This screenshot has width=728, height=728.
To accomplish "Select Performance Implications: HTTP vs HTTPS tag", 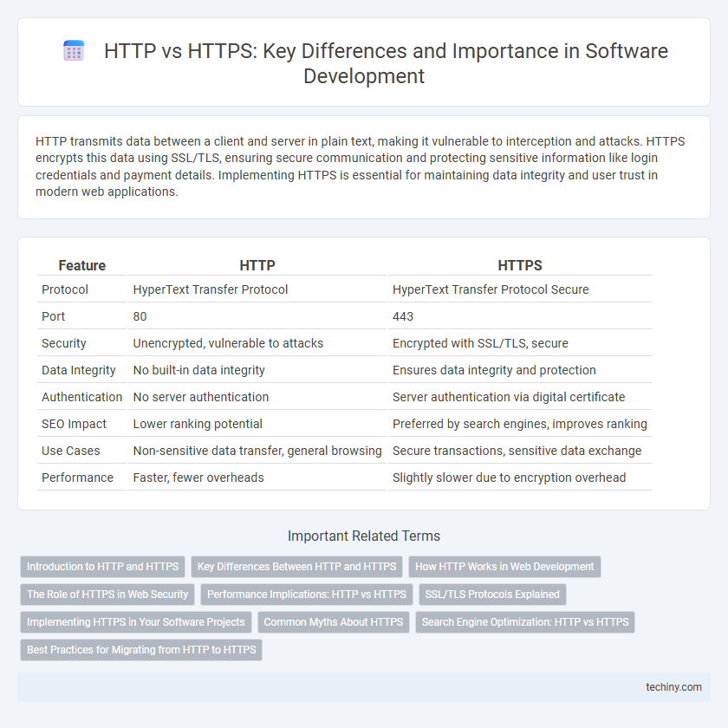I will 307,595.
